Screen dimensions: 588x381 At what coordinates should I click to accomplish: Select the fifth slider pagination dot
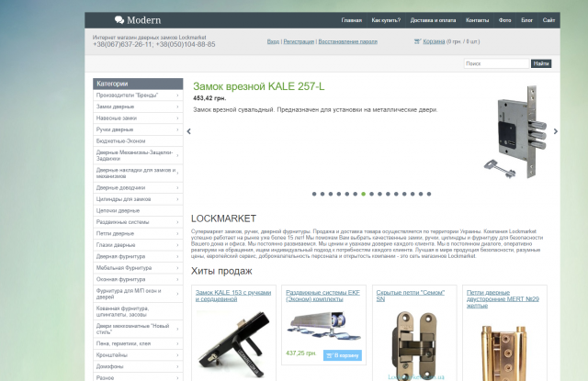point(347,194)
